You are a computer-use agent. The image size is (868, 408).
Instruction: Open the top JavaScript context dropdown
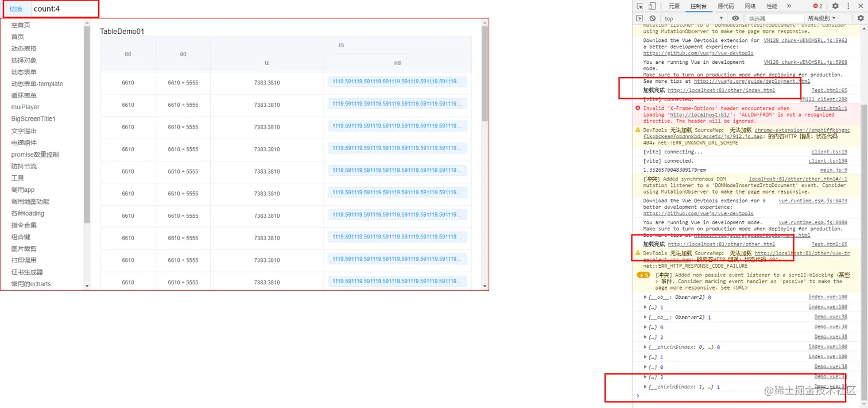click(693, 18)
